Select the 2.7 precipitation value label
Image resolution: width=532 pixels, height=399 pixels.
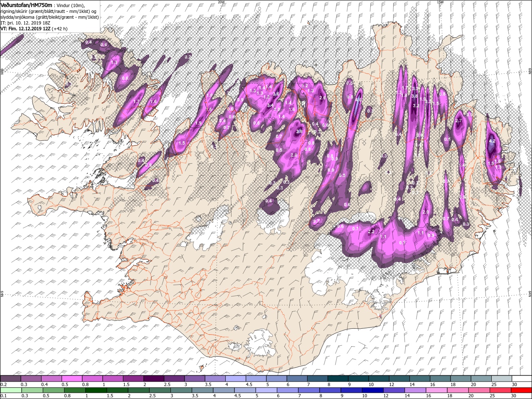(x=459, y=121)
